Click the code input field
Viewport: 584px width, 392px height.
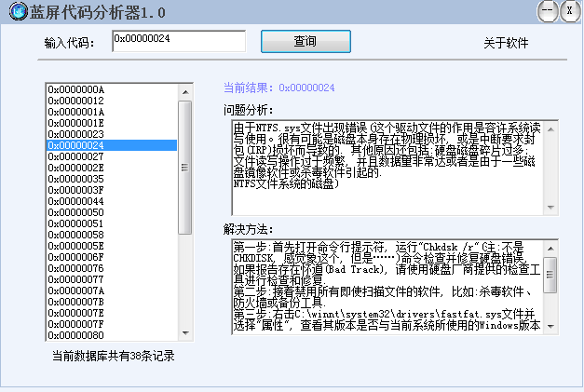tap(178, 41)
